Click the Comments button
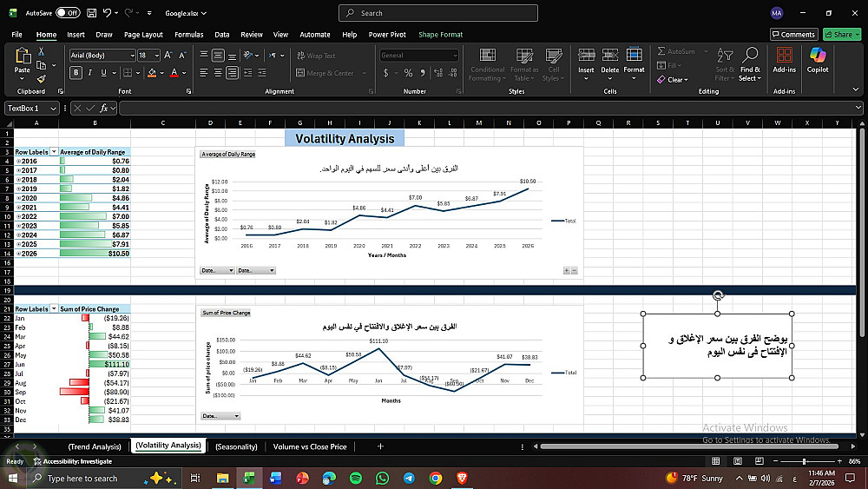The height and width of the screenshot is (489, 868). click(x=794, y=35)
